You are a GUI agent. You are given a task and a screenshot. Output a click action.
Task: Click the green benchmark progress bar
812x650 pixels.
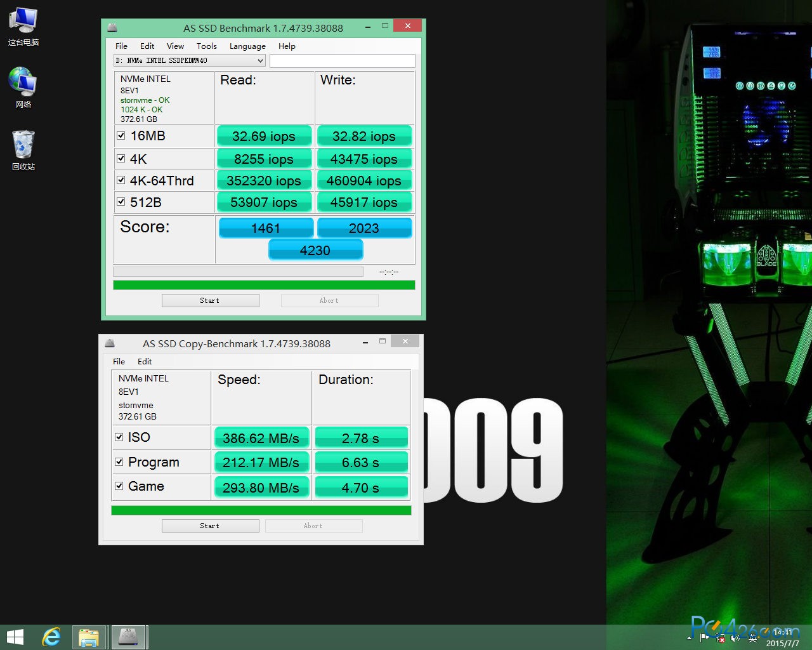pyautogui.click(x=264, y=285)
